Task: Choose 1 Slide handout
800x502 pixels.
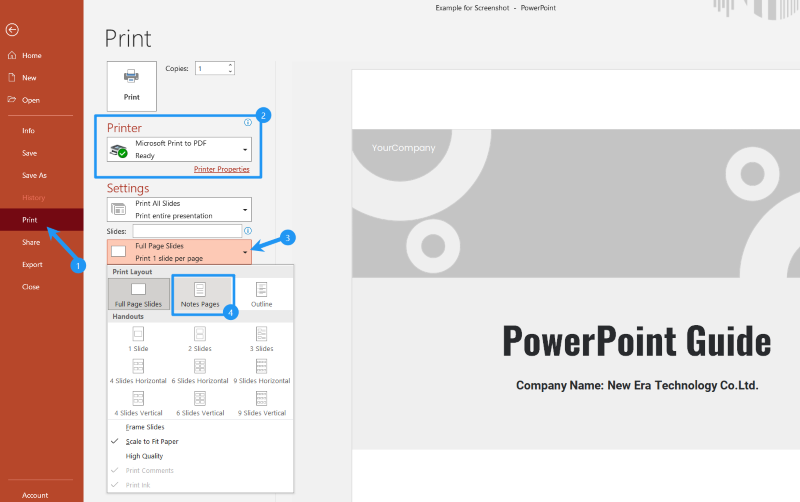Action: (x=138, y=339)
